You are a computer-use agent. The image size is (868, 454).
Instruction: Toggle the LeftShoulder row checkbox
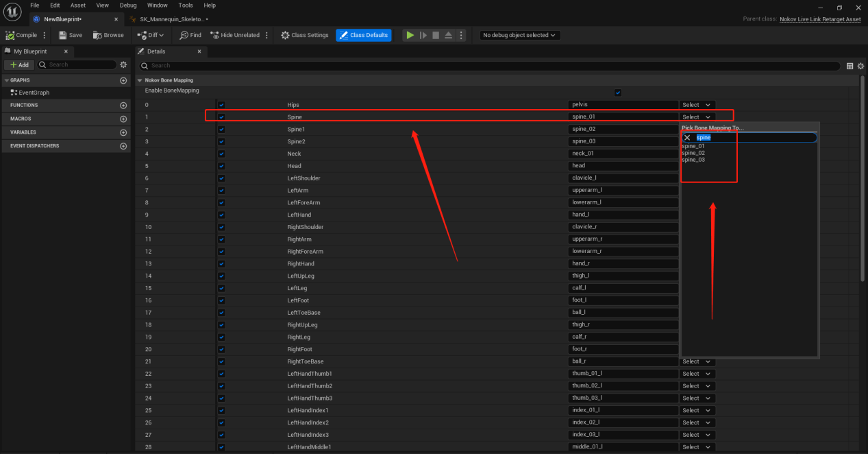point(221,178)
